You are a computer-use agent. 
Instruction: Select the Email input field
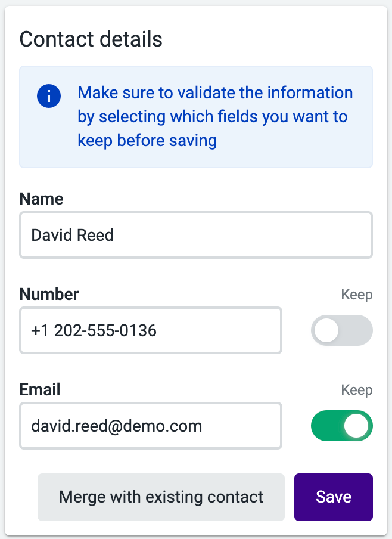[x=151, y=426]
